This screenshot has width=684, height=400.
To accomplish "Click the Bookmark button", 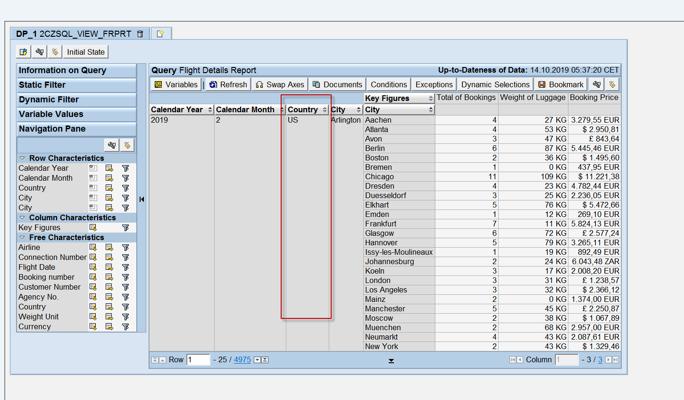I will [561, 85].
